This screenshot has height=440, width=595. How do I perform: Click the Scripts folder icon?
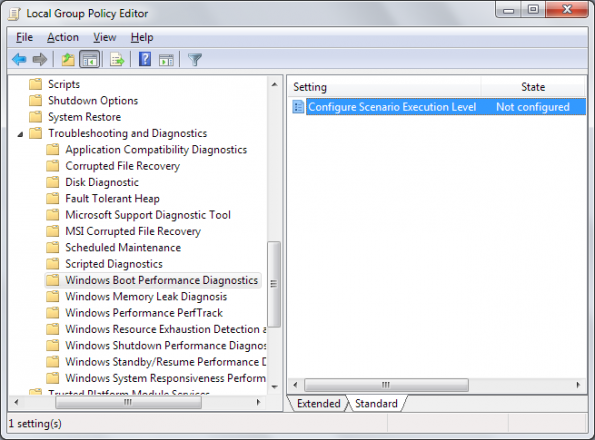coord(36,84)
